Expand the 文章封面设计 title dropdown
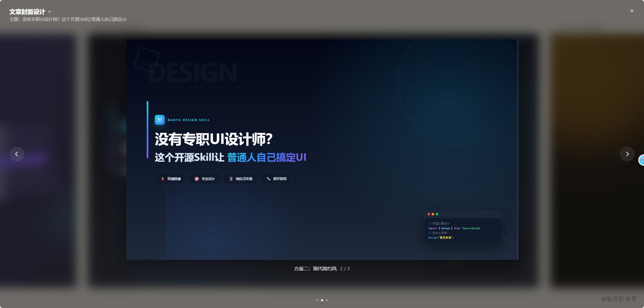The image size is (644, 308). (30, 12)
